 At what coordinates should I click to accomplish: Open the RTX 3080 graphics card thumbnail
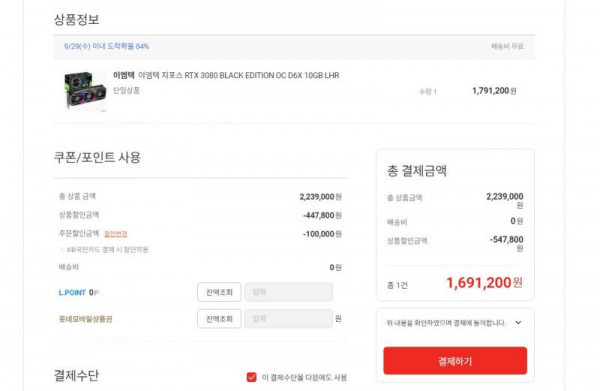(85, 91)
